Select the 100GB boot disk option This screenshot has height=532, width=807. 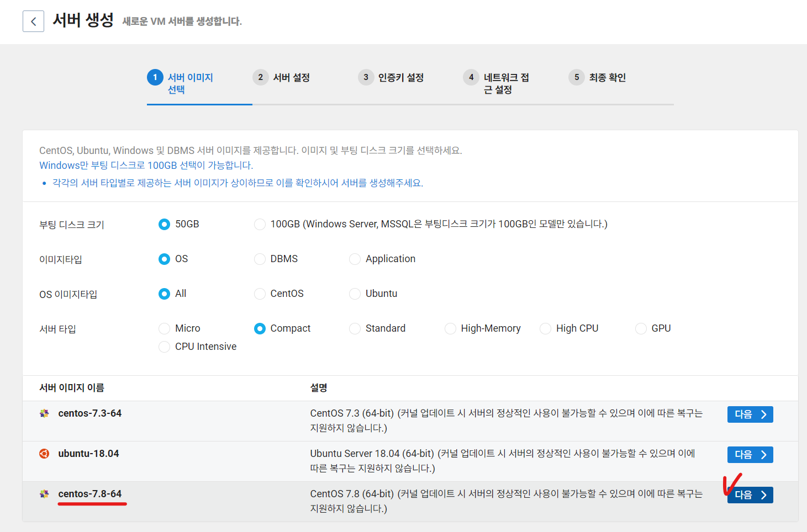(x=260, y=224)
